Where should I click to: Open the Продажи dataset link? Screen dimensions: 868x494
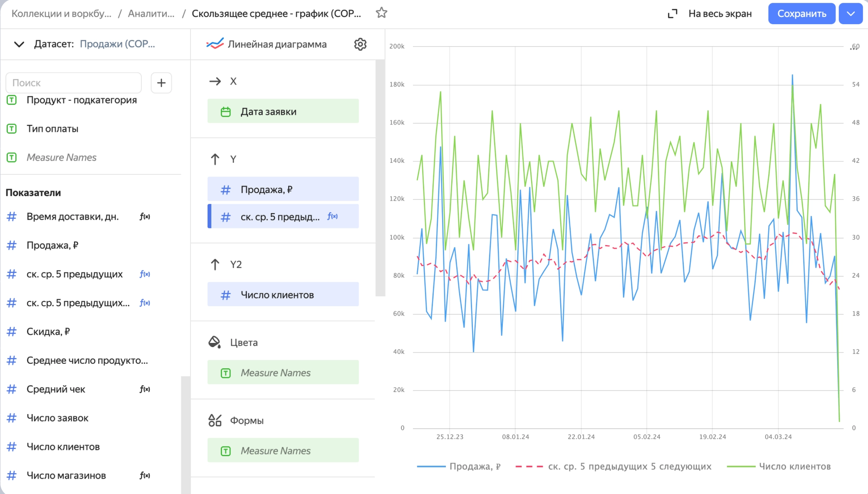pyautogui.click(x=118, y=44)
